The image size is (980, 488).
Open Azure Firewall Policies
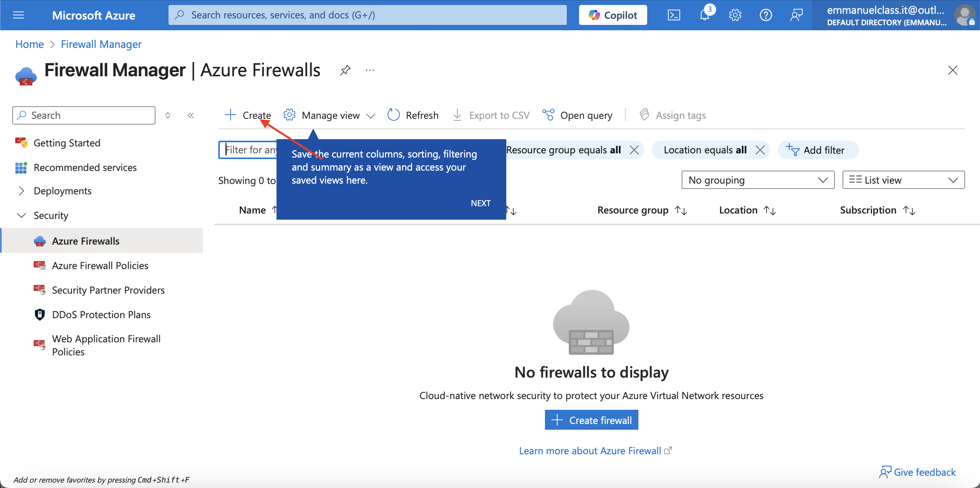pos(100,265)
